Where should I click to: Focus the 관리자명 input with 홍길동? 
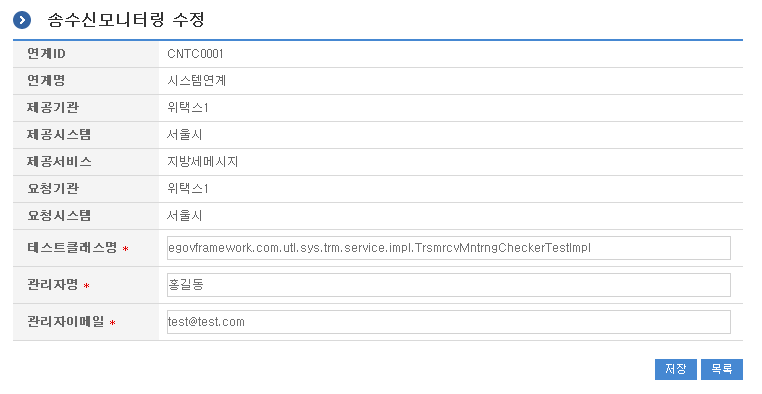tap(449, 285)
